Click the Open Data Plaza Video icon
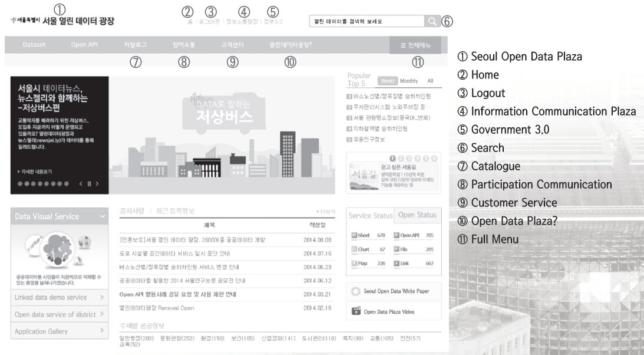The image size is (644, 355). pos(356,311)
